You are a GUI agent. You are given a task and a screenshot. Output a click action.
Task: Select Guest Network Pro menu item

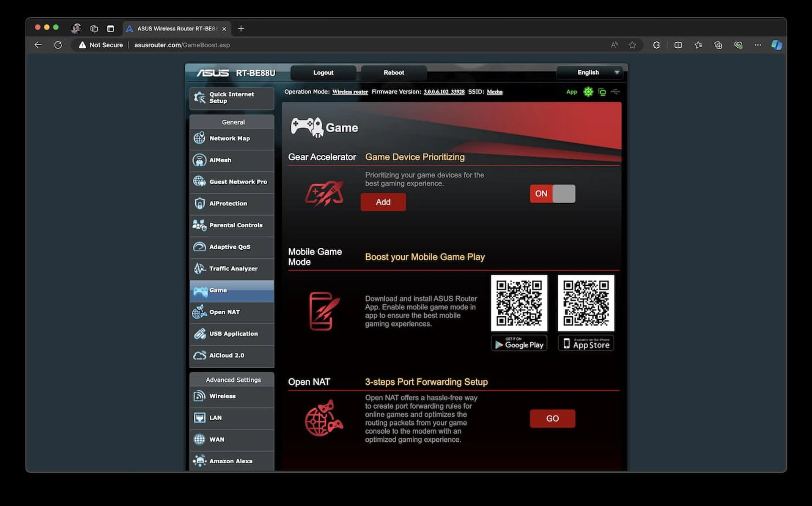pos(232,182)
